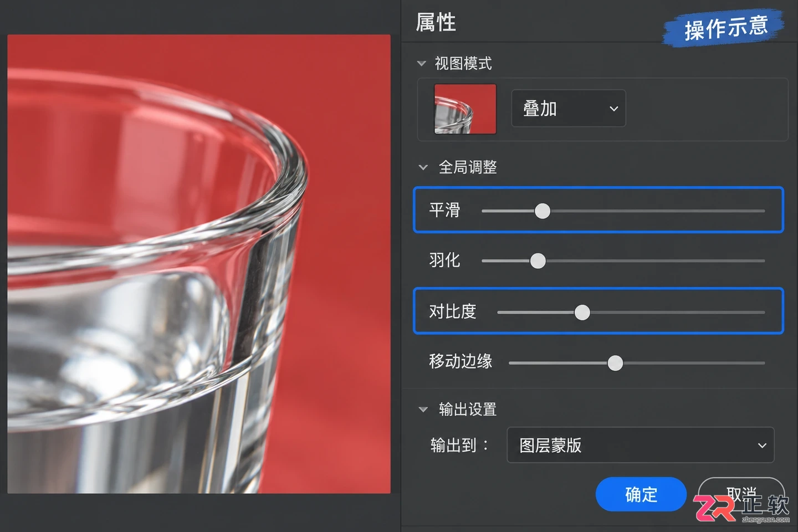Click the 属性 panel title
The width and height of the screenshot is (798, 532).
coord(436,22)
